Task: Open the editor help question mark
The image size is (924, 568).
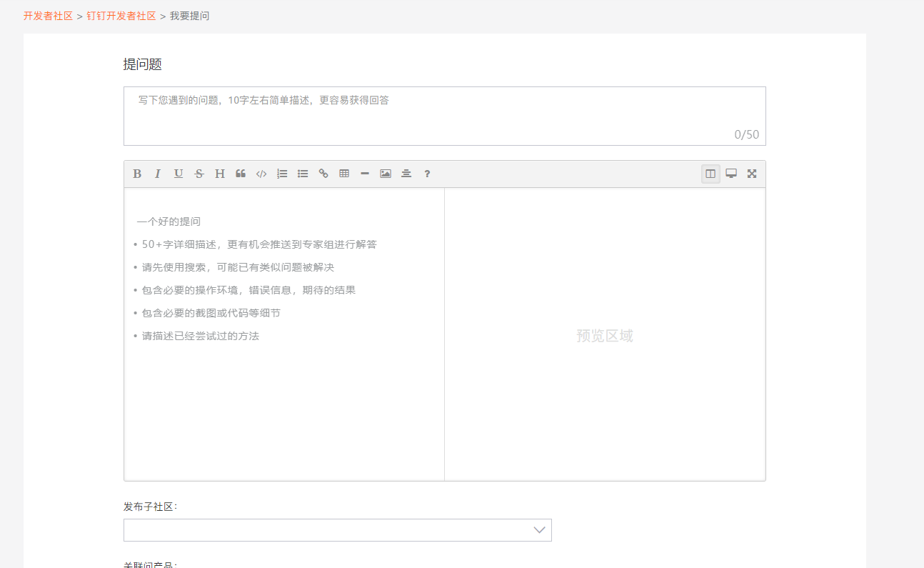Action: tap(427, 174)
